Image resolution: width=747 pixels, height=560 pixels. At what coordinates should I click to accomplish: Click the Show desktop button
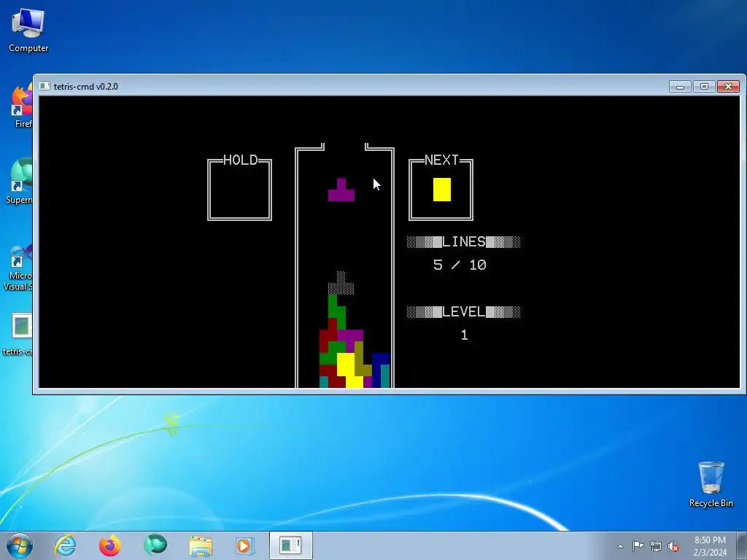click(x=742, y=545)
